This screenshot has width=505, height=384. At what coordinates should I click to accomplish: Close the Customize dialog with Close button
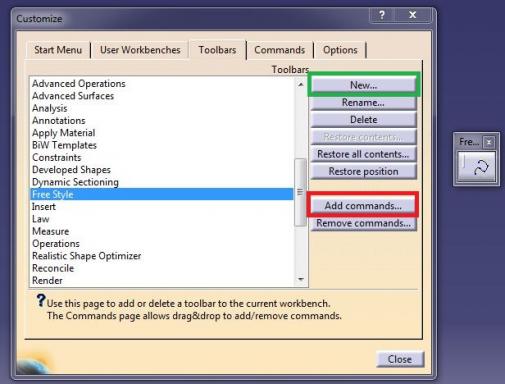pos(400,359)
